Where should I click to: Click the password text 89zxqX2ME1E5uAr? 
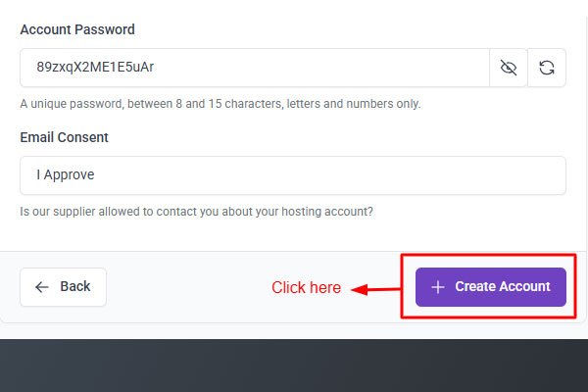coord(94,68)
